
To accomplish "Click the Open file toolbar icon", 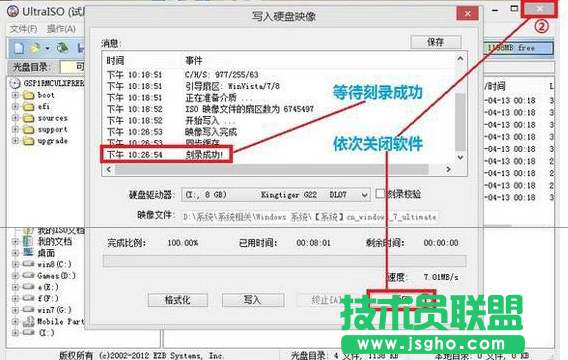I will point(35,48).
